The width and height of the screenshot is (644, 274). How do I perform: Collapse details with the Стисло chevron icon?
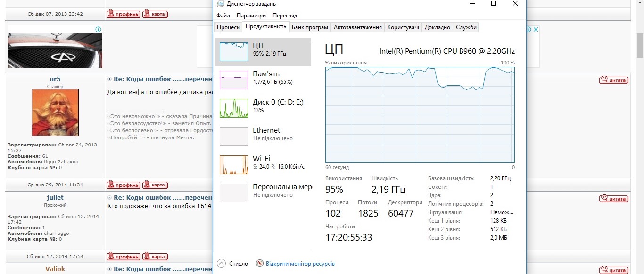(222, 263)
